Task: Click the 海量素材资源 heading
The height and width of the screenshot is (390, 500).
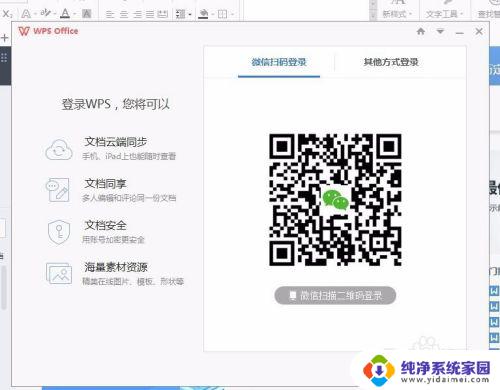Action: (116, 267)
